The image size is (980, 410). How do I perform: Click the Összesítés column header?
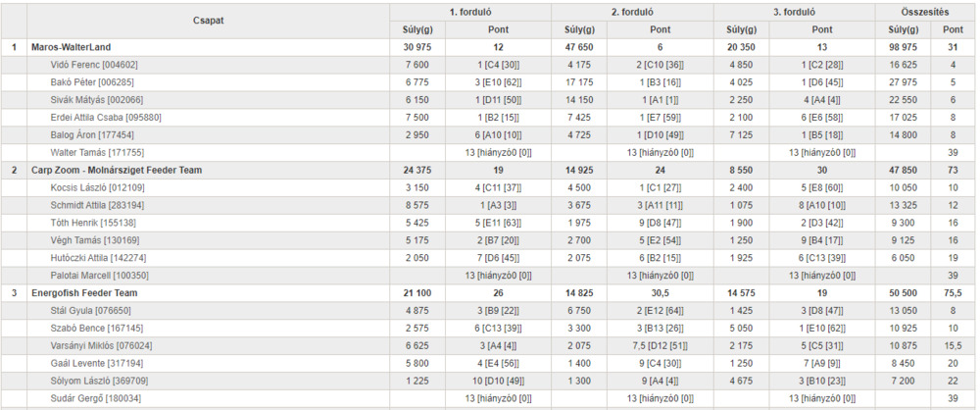(x=925, y=12)
